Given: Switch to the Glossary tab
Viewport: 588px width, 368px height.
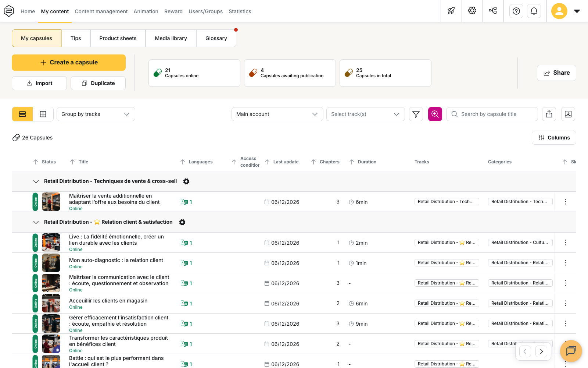Looking at the screenshot, I should click(216, 38).
